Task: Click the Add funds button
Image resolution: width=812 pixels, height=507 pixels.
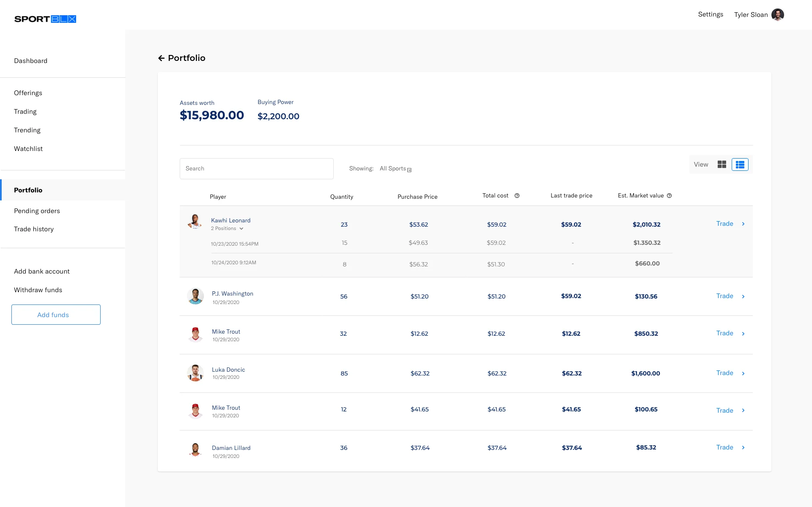Action: tap(56, 315)
